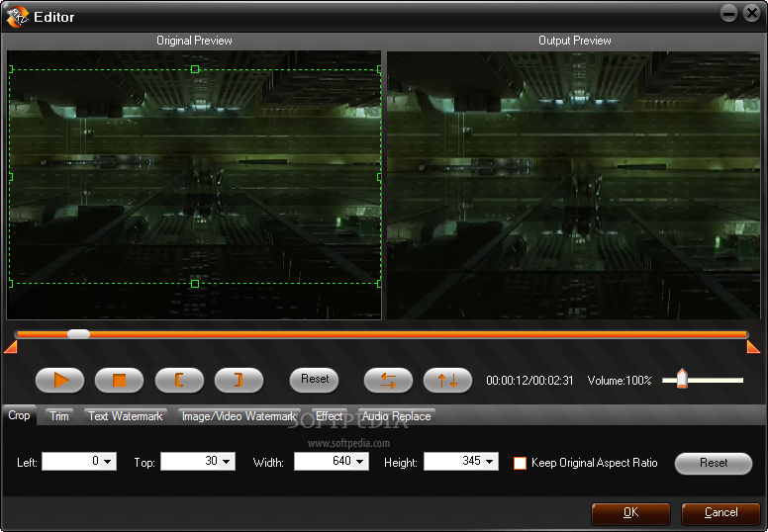This screenshot has height=532, width=768.
Task: Expand the Top value dropdown
Action: click(227, 461)
